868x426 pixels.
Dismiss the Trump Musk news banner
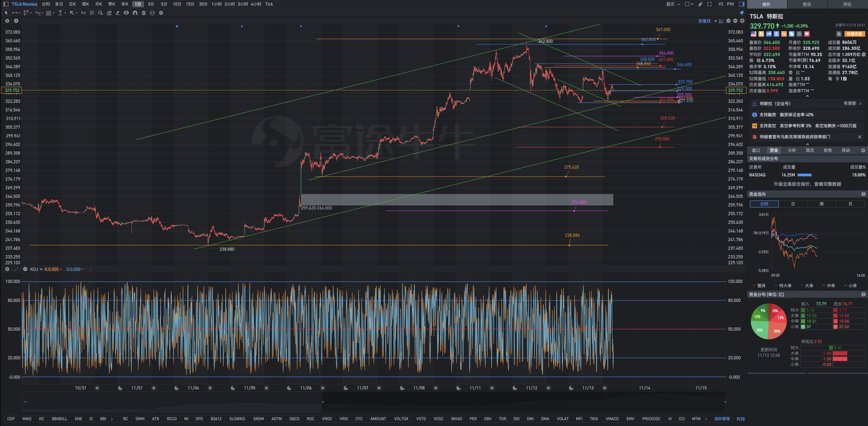coord(860,137)
